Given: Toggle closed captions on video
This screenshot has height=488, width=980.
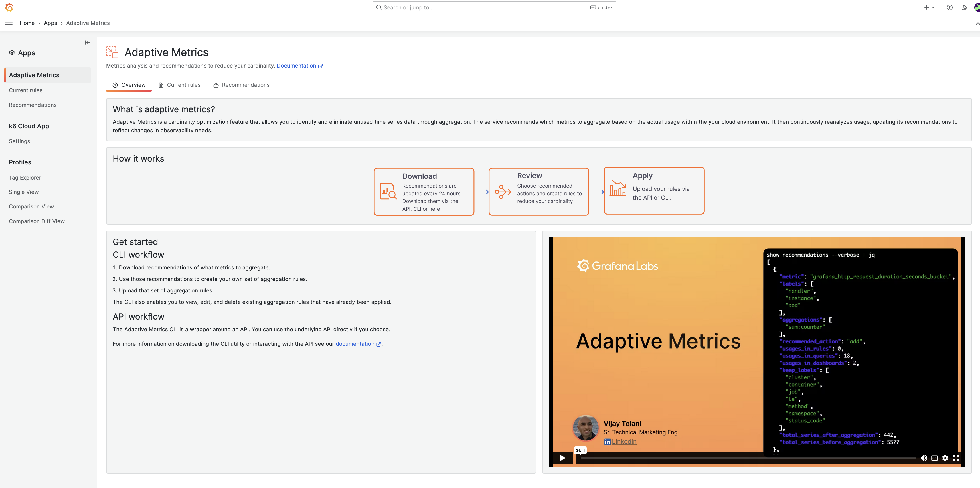Looking at the screenshot, I should click(x=934, y=458).
